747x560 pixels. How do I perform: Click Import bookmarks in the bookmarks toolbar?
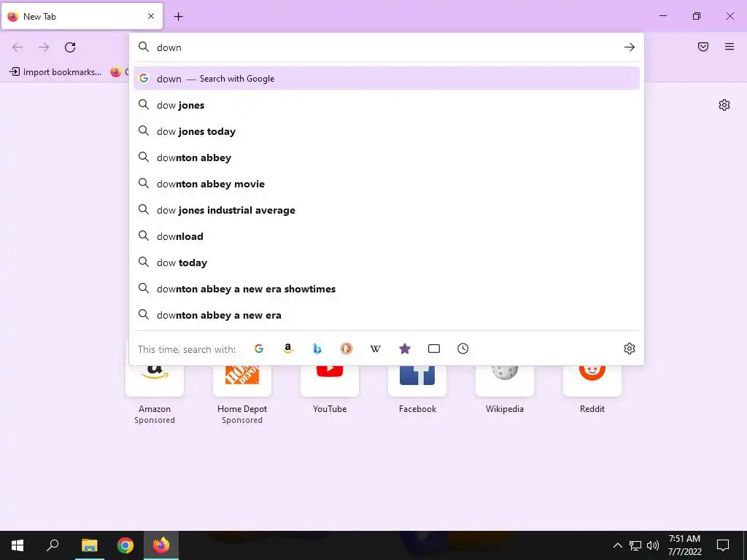click(55, 72)
